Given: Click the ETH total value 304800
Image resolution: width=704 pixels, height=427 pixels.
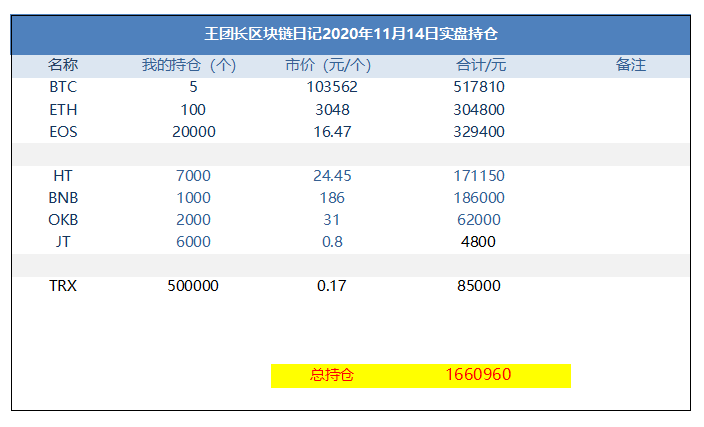Looking at the screenshot, I should (x=479, y=109).
